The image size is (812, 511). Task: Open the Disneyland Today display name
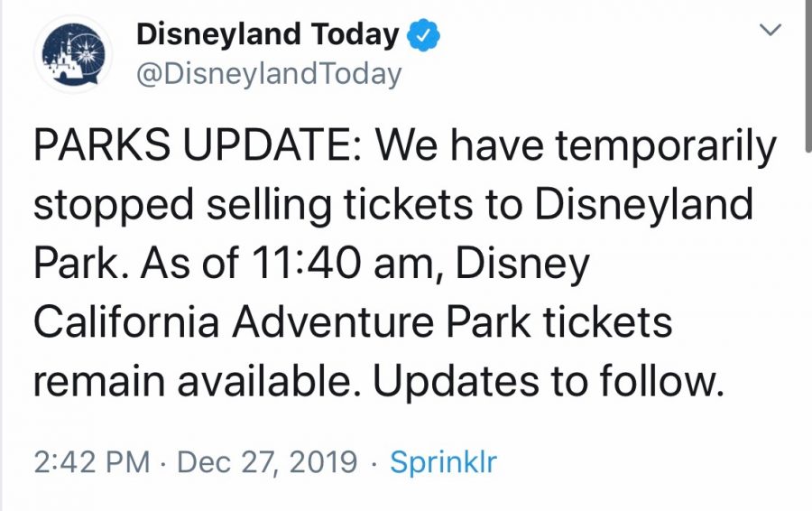[267, 36]
